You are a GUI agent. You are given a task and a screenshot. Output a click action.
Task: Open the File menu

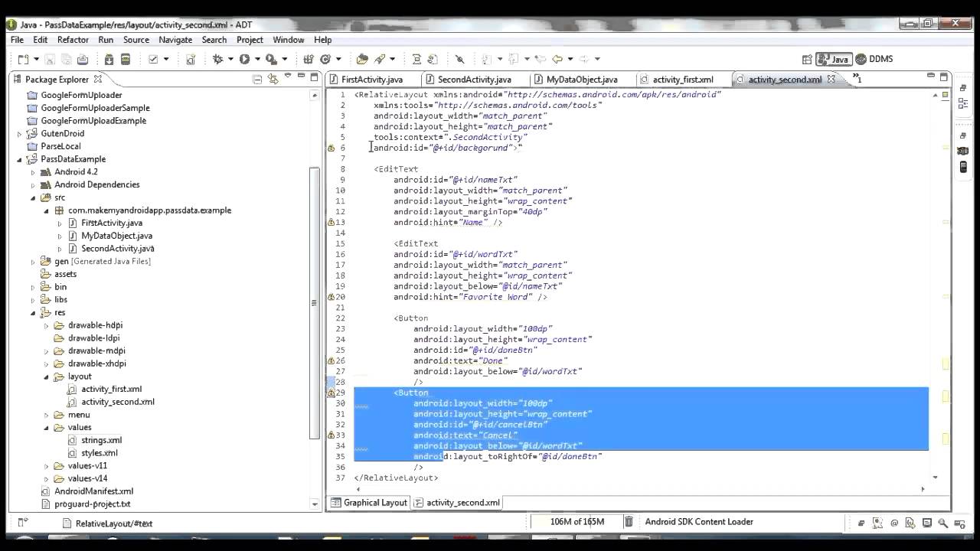tap(17, 40)
